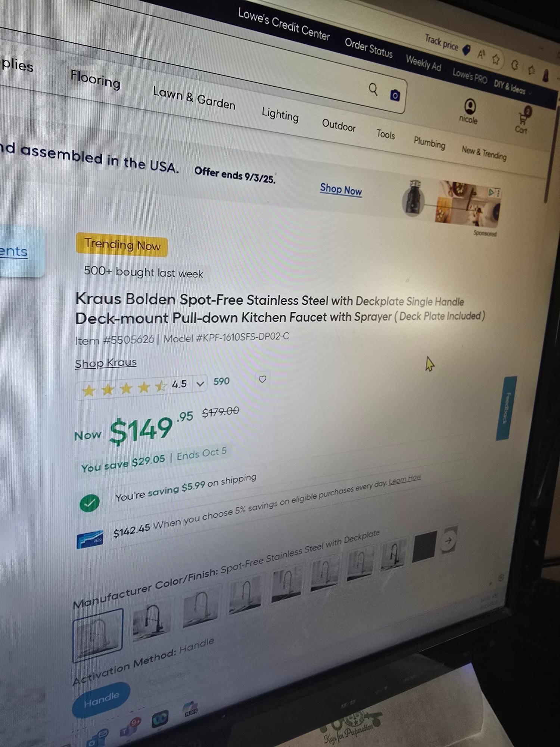Open the 590 reviews count link
This screenshot has height=747, width=560.
[221, 381]
